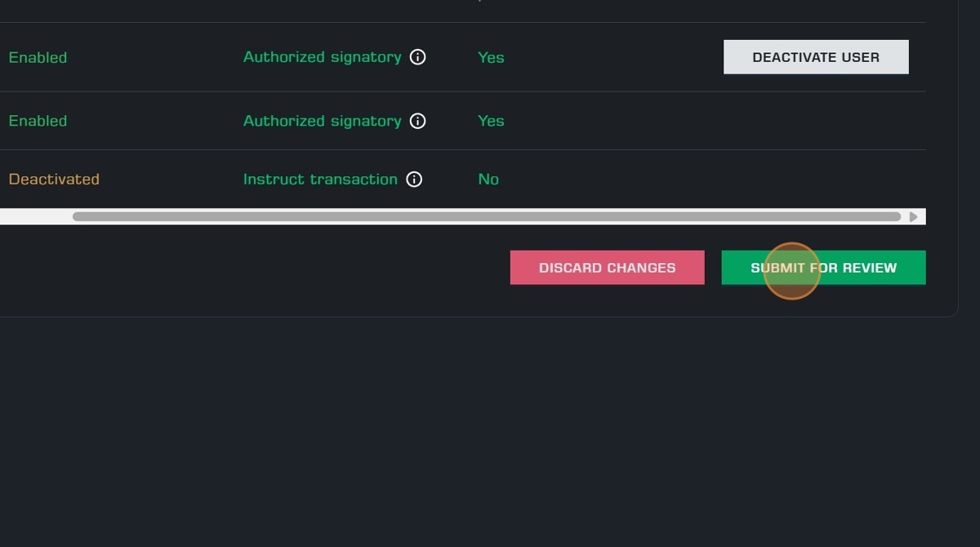This screenshot has height=547, width=980.
Task: Click info icon beside first Authorized signatory
Action: pyautogui.click(x=417, y=57)
